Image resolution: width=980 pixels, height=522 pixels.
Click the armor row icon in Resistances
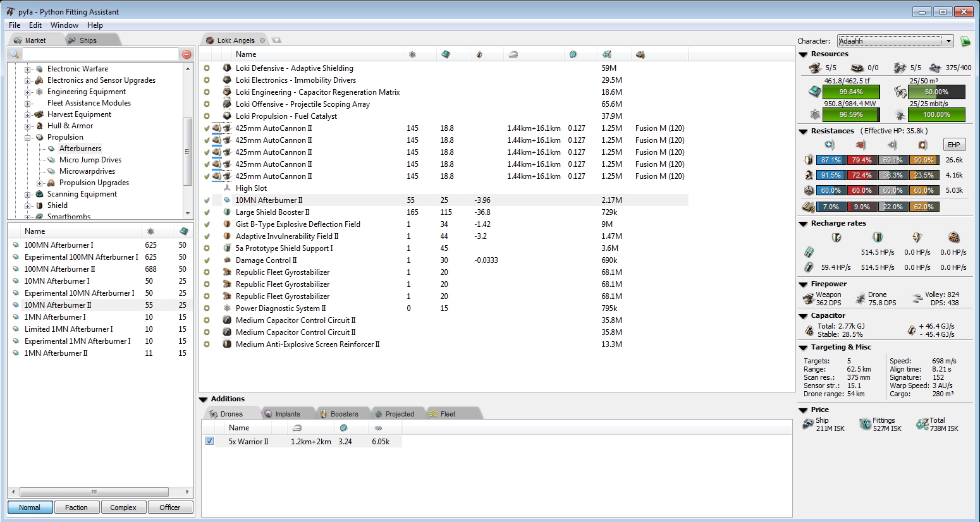click(x=809, y=175)
